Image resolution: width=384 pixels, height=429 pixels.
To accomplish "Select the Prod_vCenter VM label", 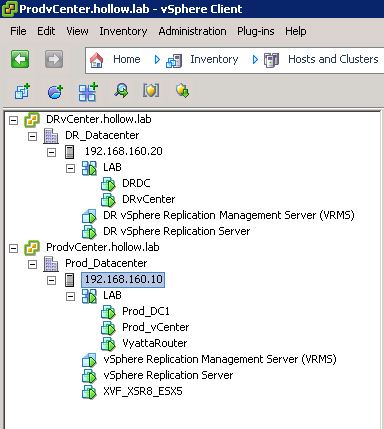I will (x=156, y=327).
